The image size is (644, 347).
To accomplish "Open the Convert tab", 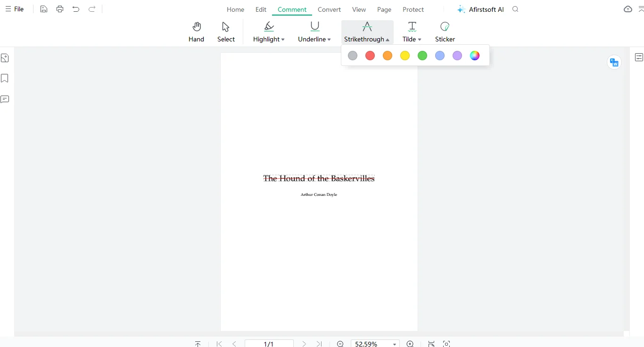I will pos(329,9).
